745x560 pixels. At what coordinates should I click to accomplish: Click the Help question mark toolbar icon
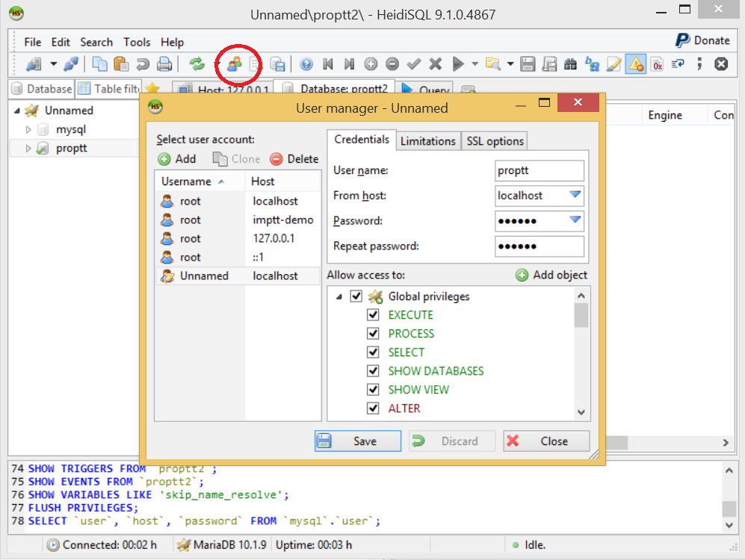pyautogui.click(x=306, y=64)
